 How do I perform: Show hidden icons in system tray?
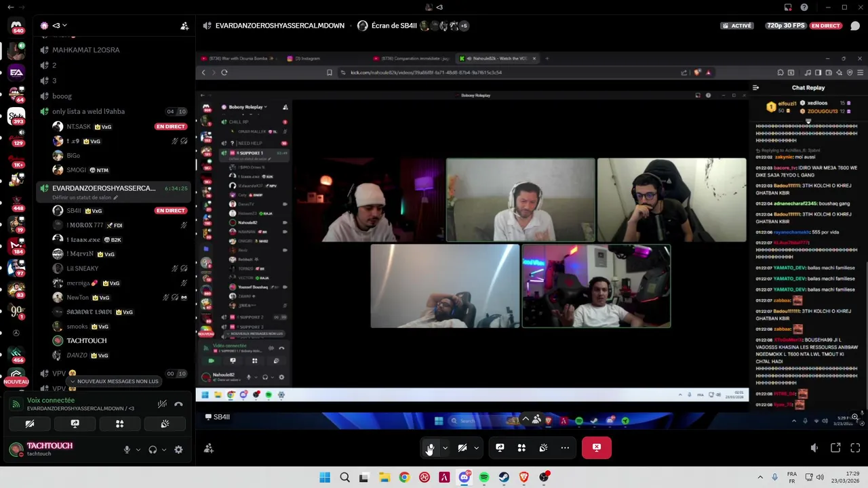click(760, 477)
